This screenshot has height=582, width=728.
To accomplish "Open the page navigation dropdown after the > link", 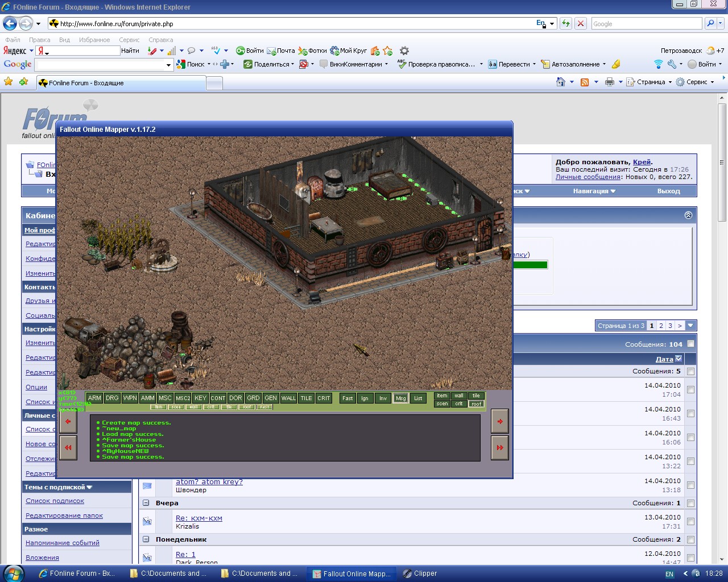I will 690,326.
